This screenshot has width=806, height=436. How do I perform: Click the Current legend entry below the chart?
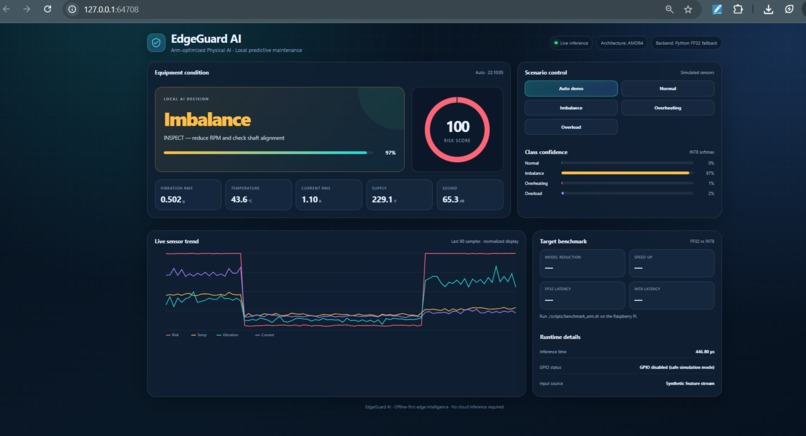(x=265, y=335)
